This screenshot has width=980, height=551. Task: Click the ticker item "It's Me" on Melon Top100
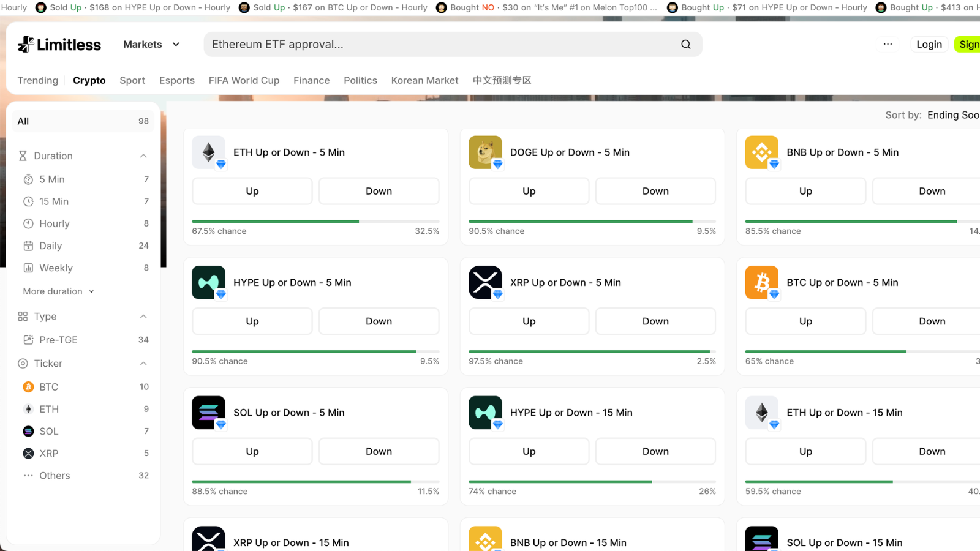tap(546, 7)
